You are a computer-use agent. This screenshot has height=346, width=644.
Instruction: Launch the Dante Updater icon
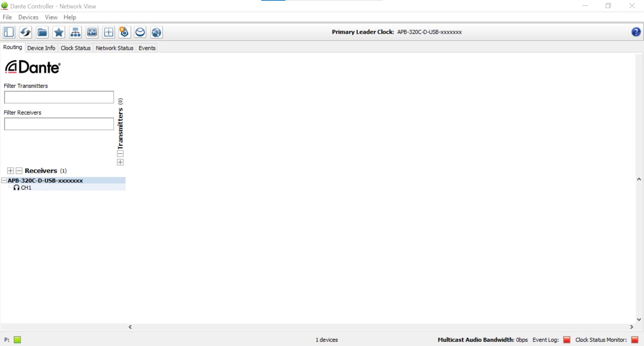[124, 32]
